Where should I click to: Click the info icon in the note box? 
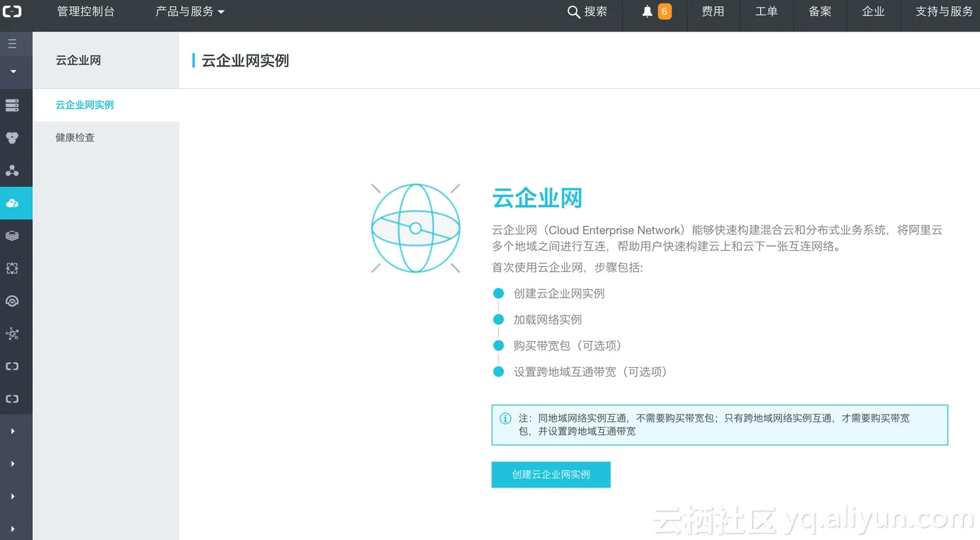pyautogui.click(x=505, y=419)
